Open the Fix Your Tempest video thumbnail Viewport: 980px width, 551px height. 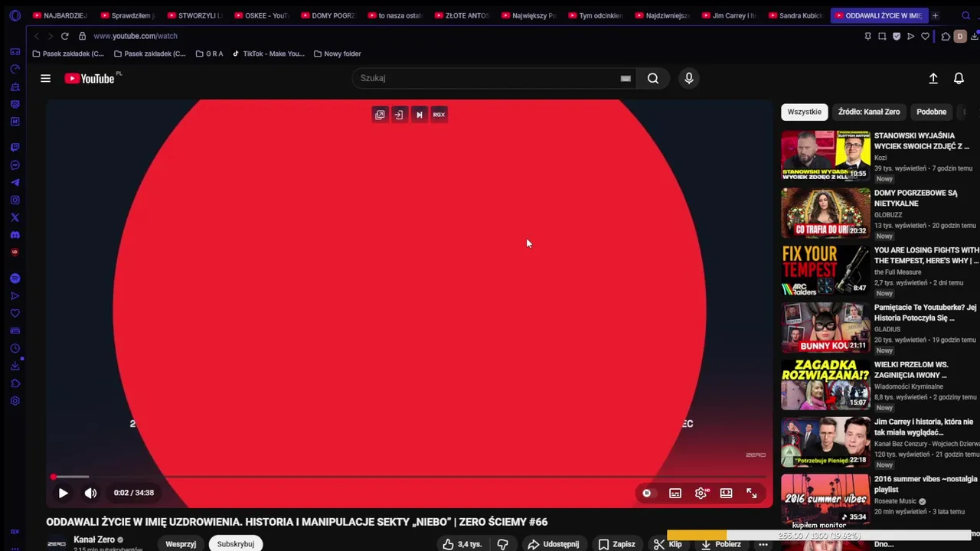(x=825, y=269)
